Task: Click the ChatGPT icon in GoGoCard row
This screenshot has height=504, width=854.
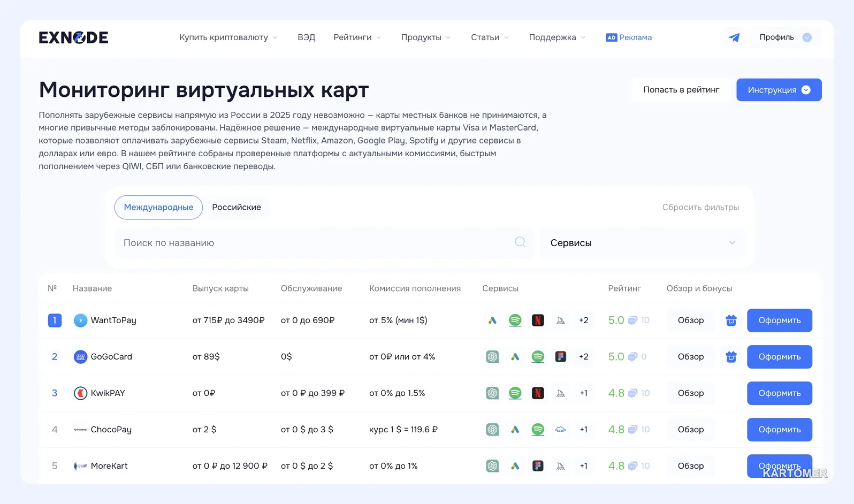Action: (492, 357)
